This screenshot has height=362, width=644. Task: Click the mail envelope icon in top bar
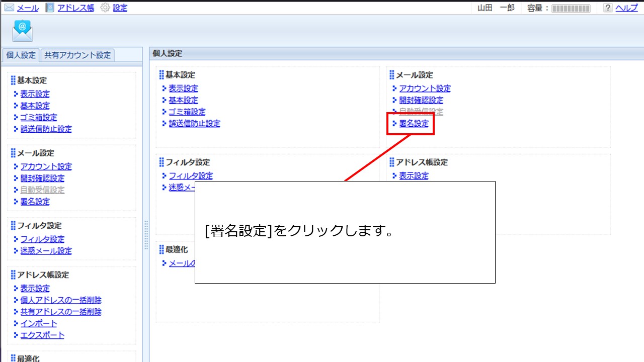pyautogui.click(x=9, y=8)
